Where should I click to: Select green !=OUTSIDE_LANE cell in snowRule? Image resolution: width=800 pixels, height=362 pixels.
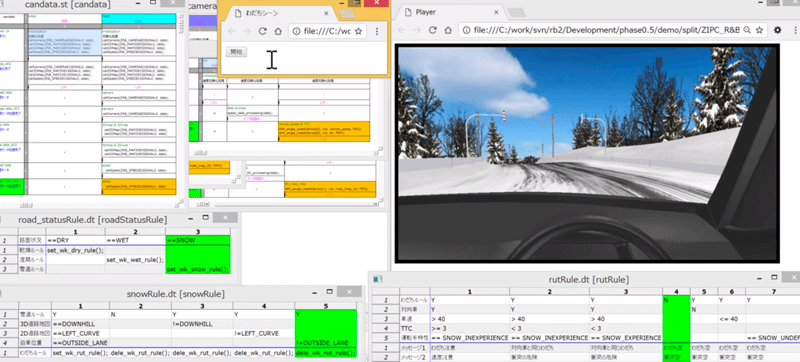(326, 343)
